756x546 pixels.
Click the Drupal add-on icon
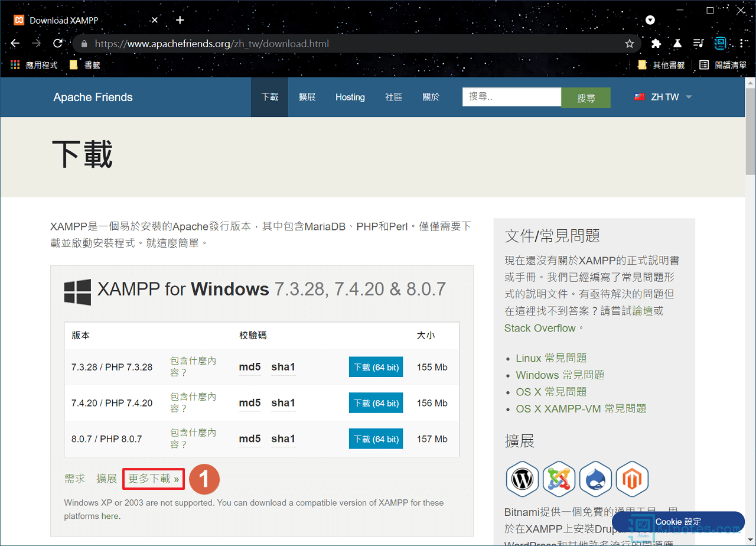(x=595, y=479)
